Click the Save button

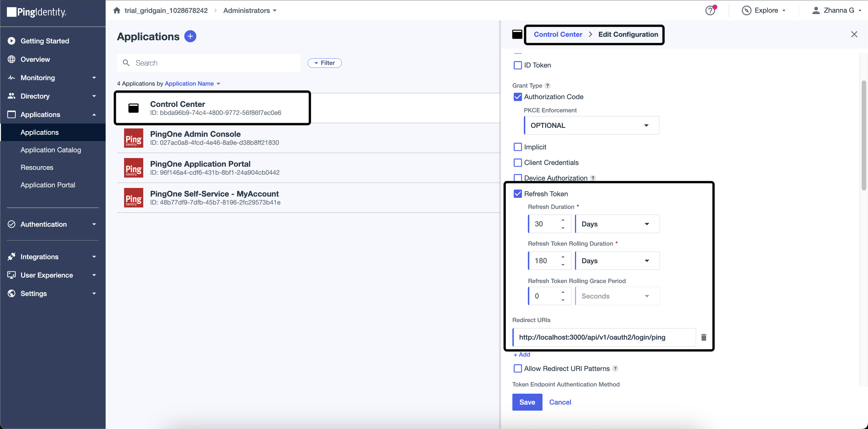527,402
